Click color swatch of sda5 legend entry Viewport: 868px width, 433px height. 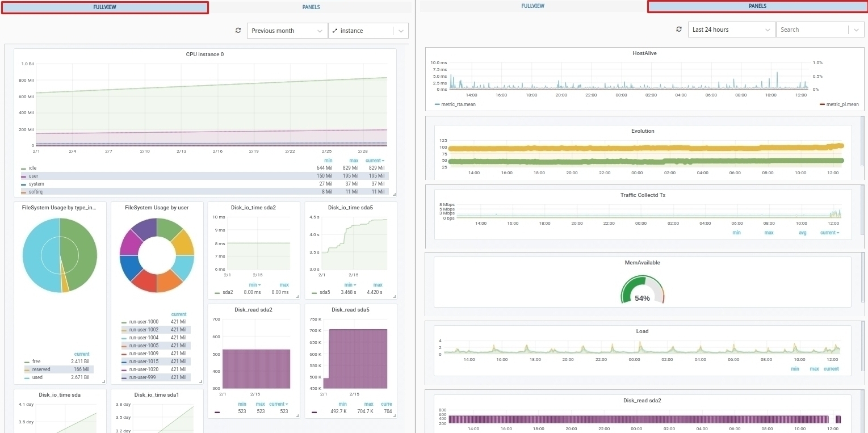point(314,293)
